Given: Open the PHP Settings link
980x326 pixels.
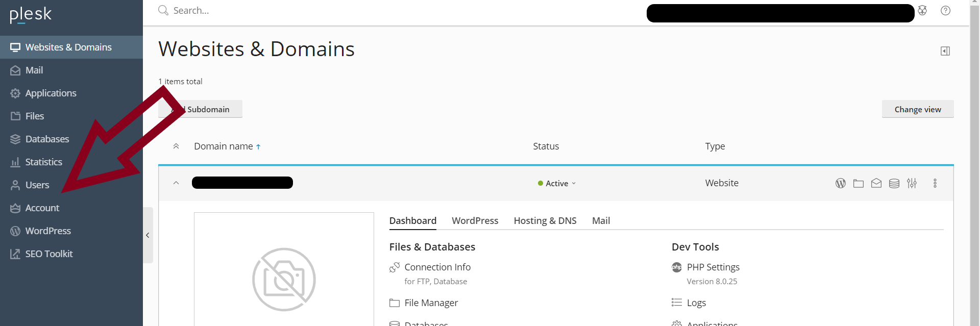Looking at the screenshot, I should pos(713,267).
